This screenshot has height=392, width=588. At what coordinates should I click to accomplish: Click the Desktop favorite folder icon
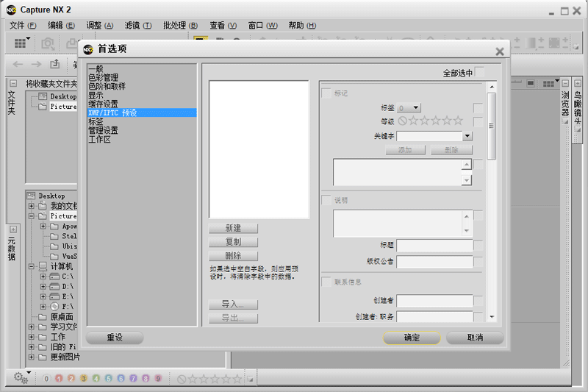pos(43,96)
